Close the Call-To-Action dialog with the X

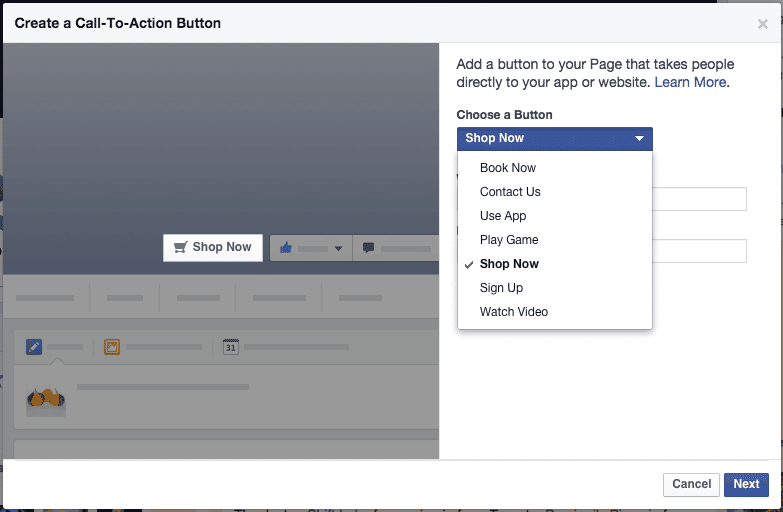(763, 24)
